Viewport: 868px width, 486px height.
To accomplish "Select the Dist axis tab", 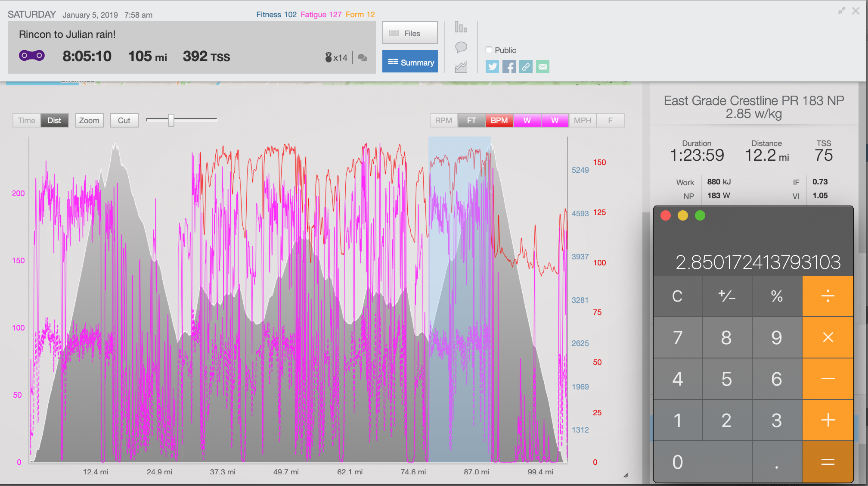I will coord(54,121).
